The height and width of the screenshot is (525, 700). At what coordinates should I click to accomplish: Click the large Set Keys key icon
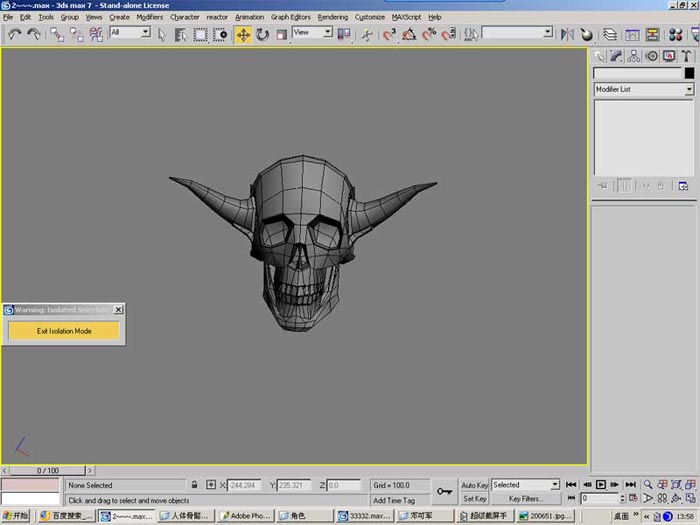point(444,492)
